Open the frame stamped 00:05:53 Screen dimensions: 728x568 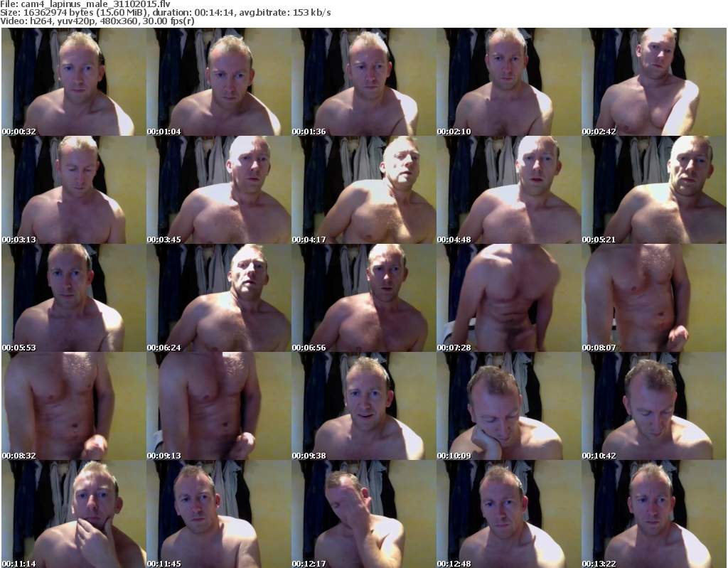74,298
